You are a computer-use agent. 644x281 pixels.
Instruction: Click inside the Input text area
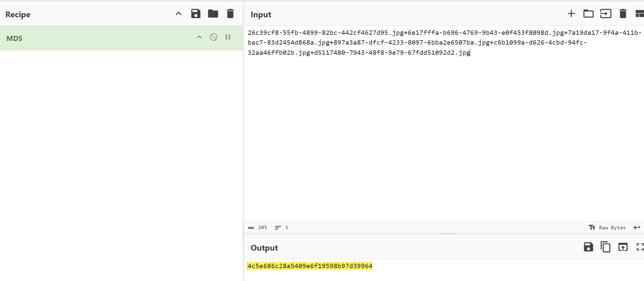pyautogui.click(x=440, y=135)
